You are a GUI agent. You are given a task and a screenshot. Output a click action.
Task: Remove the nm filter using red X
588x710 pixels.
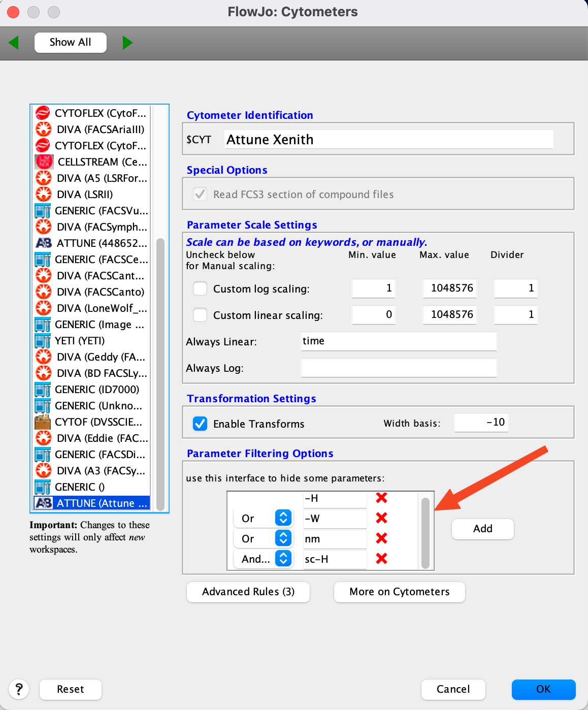point(381,538)
